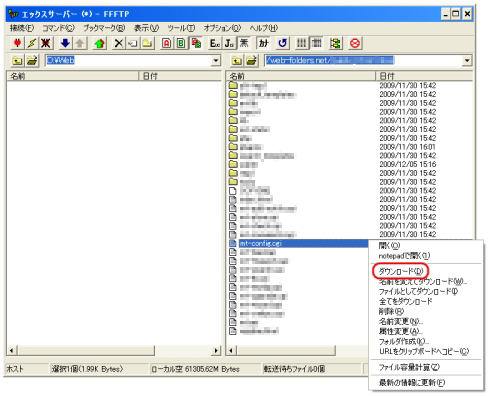The height and width of the screenshot is (396, 500).
Task: Click the Create Folder toolbar icon
Action: (x=147, y=43)
